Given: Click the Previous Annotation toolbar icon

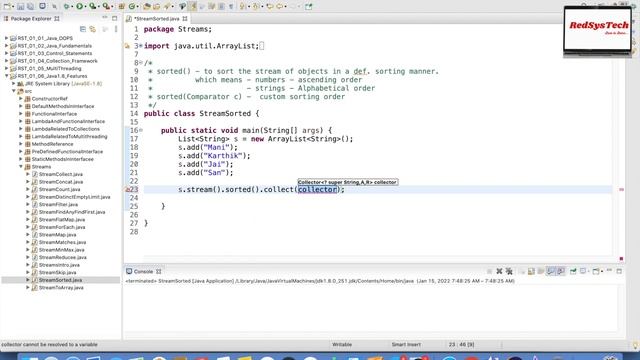Looking at the screenshot, I should (x=255, y=6).
